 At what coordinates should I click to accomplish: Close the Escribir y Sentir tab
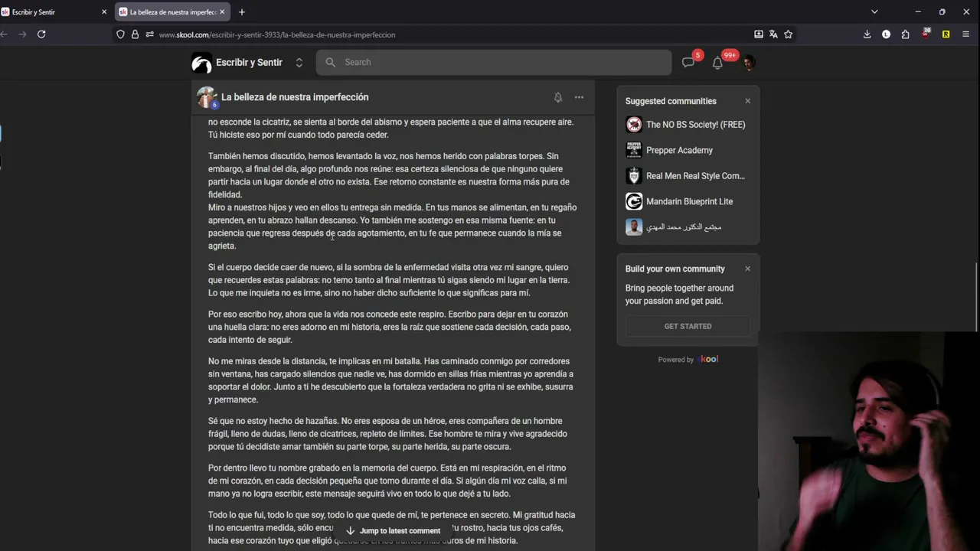104,12
